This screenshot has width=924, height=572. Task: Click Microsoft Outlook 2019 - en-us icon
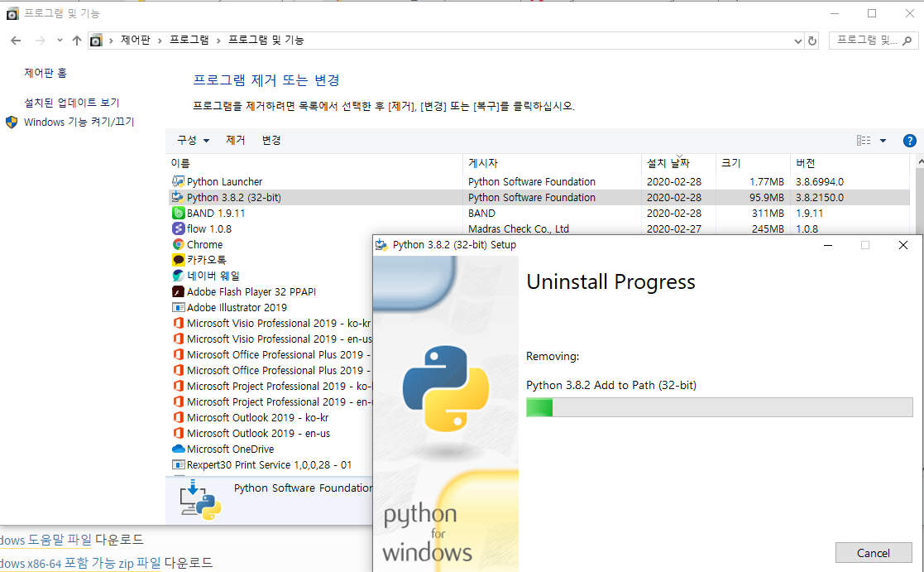coord(178,433)
